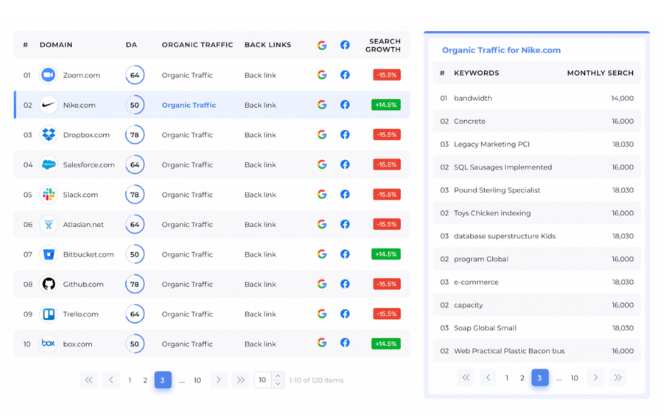Open Google icon in Bitbucket.com row
This screenshot has width=666, height=416.
(x=322, y=254)
